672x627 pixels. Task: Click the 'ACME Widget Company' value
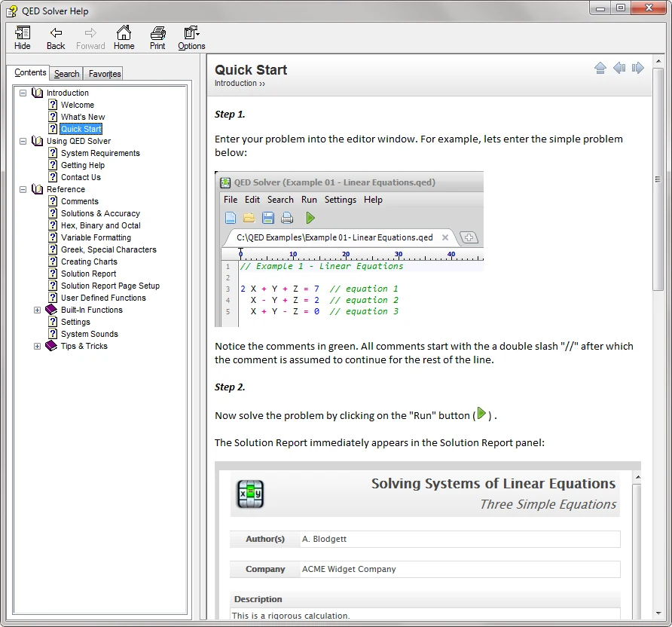pos(349,569)
